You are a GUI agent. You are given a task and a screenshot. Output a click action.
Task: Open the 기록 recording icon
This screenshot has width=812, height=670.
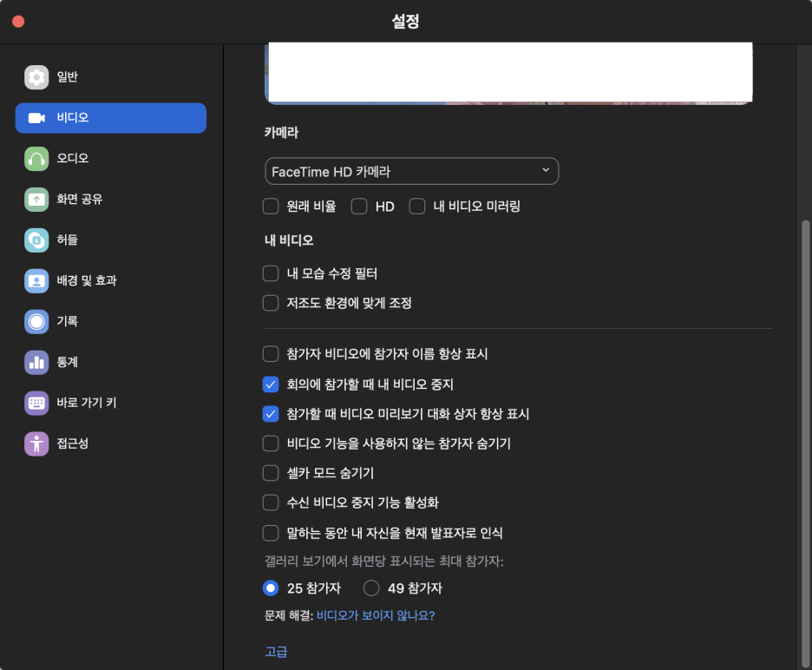coord(36,322)
